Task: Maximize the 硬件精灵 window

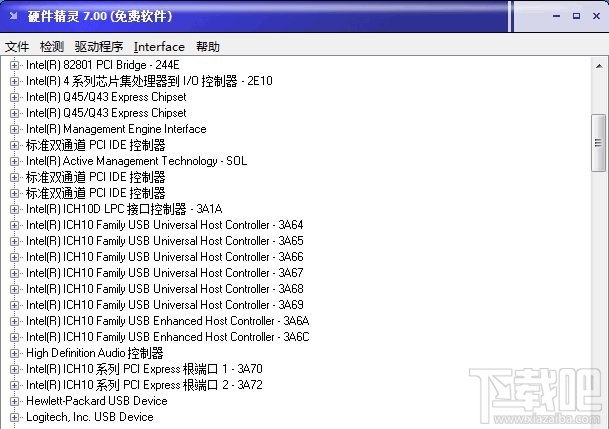Action: (576, 16)
